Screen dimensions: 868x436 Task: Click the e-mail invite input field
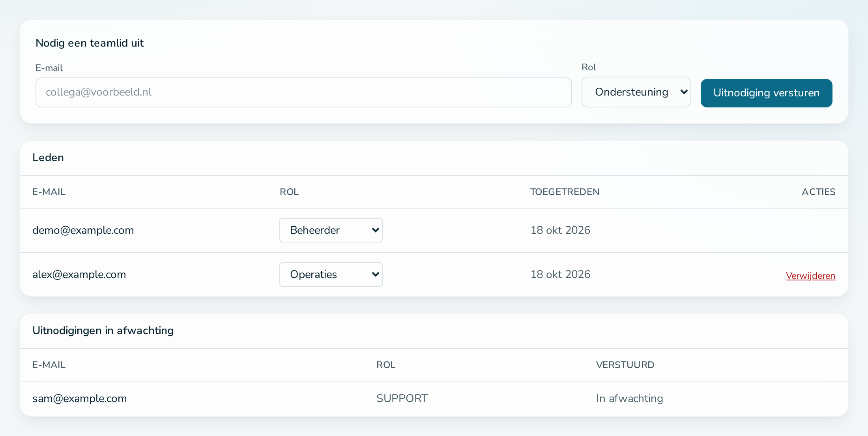[303, 92]
